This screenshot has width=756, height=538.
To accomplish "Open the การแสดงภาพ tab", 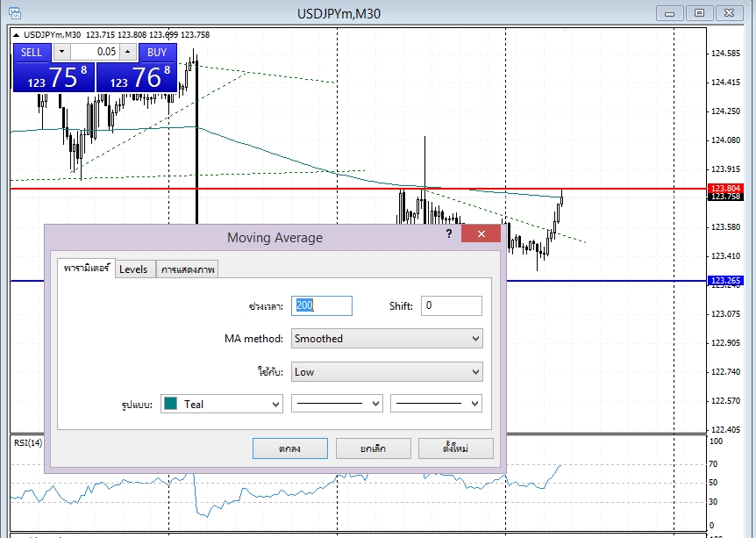I will [188, 269].
